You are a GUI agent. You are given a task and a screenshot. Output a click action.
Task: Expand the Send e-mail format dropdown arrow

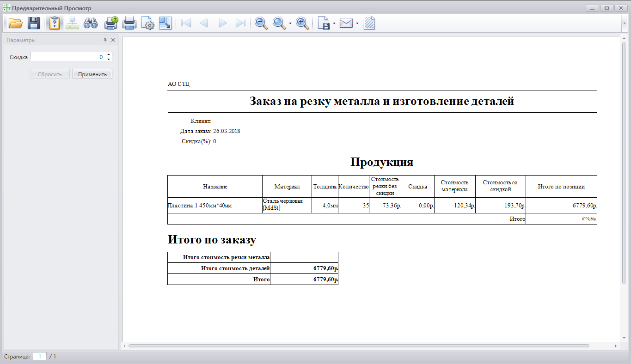[x=357, y=23]
